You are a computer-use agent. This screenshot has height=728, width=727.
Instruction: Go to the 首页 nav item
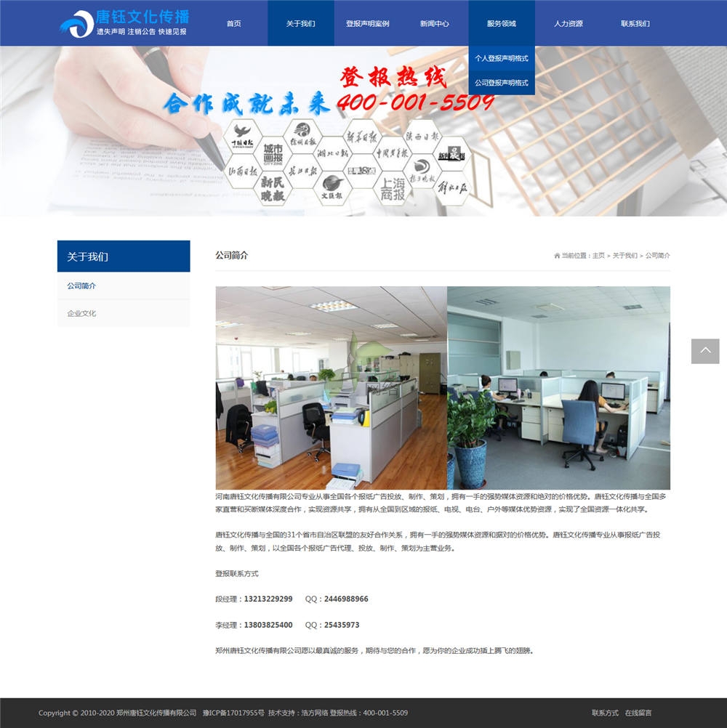(233, 23)
